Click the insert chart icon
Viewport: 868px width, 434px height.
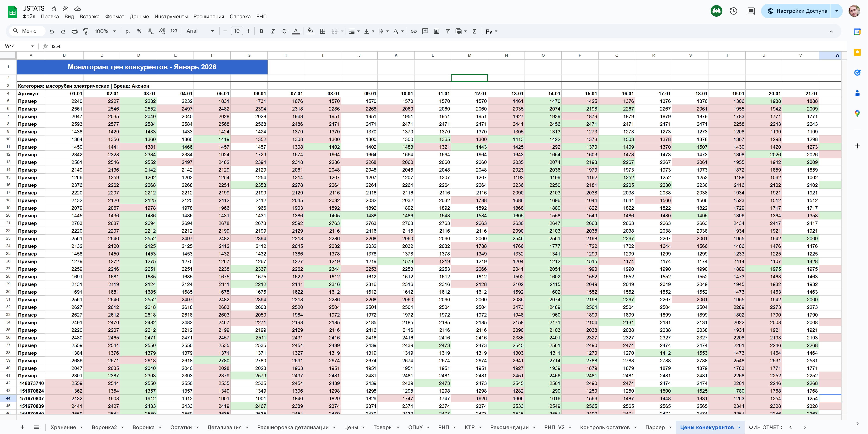point(436,31)
